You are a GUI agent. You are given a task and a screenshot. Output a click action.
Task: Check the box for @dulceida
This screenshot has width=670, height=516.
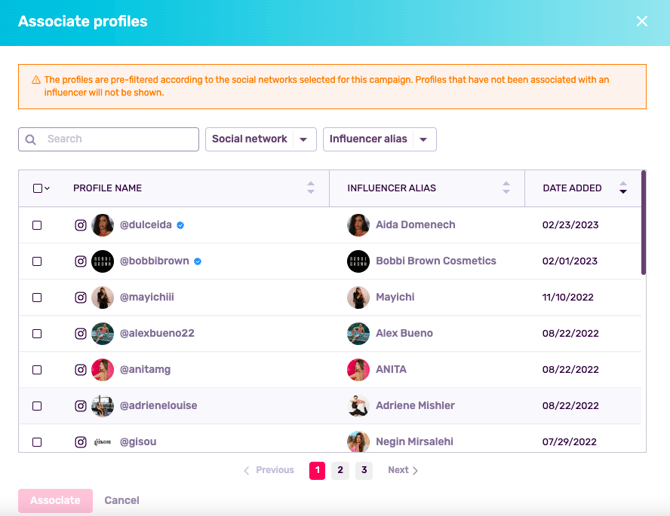tap(37, 225)
